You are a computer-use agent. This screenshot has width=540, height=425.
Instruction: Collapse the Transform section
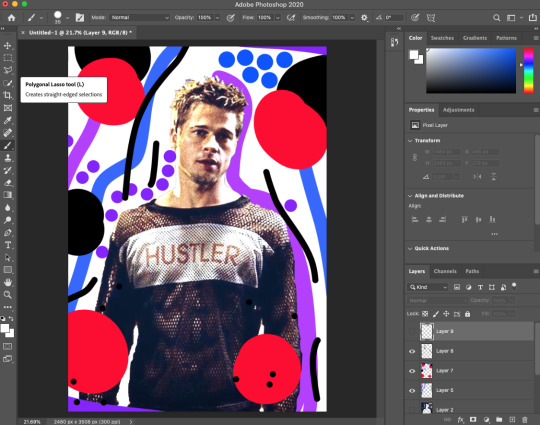(410, 141)
